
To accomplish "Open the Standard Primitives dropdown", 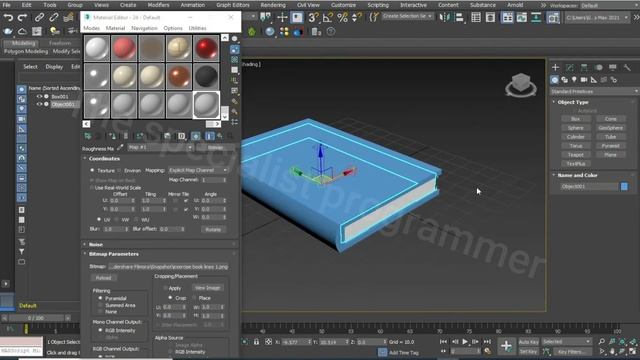I will 594,91.
